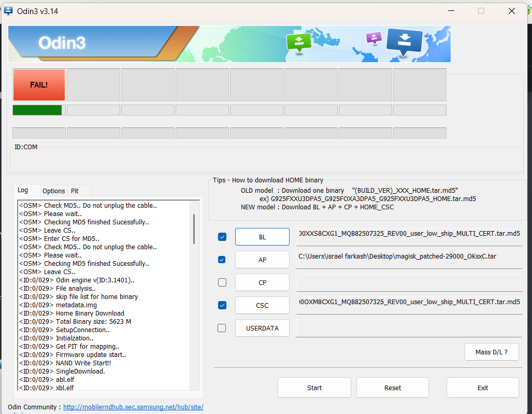The height and width of the screenshot is (414, 532).
Task: Open the Odin Community samsung.net link
Action: point(133,407)
